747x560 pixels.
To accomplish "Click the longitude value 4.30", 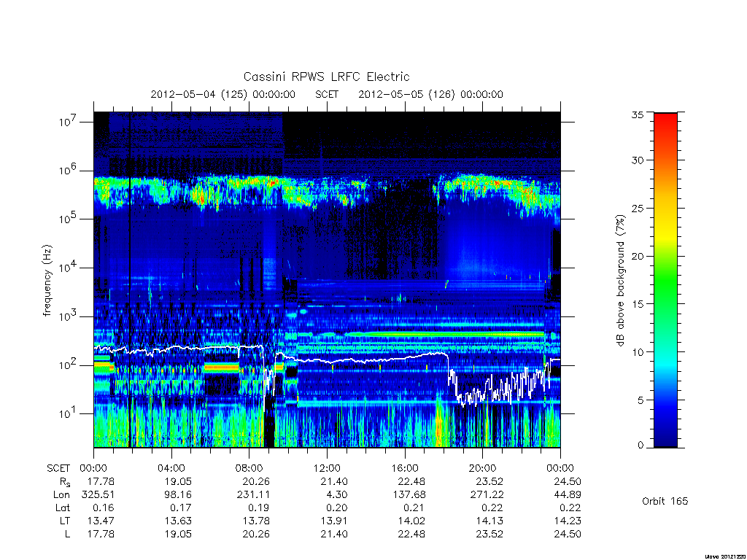I will coord(337,495).
